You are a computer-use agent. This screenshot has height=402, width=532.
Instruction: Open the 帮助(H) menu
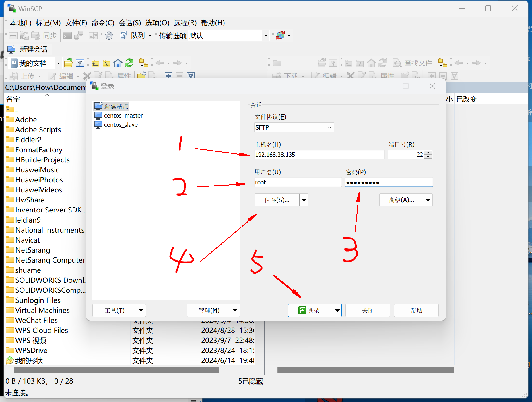(213, 23)
